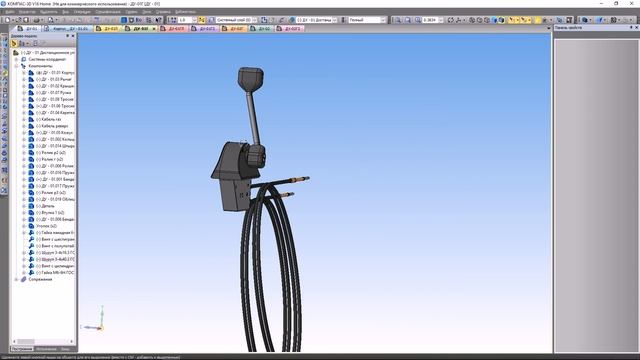The height and width of the screenshot is (360, 640).
Task: Save the model with the Save icon
Action: 26,20
